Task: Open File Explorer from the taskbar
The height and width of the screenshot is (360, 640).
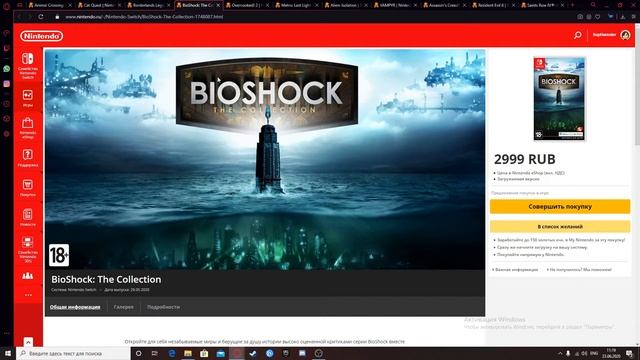Action: click(x=188, y=353)
